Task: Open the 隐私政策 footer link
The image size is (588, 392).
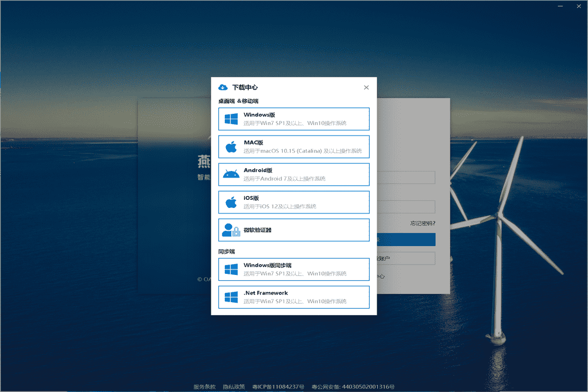Action: tap(234, 387)
